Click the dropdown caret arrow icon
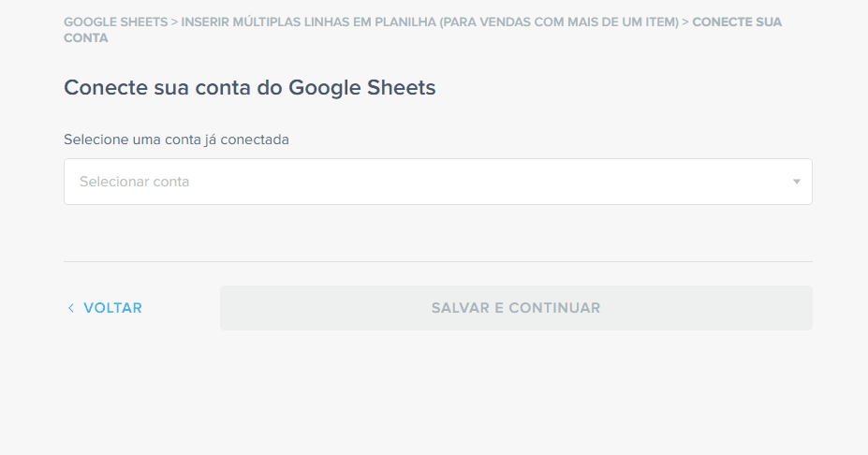The width and height of the screenshot is (868, 455). point(796,182)
